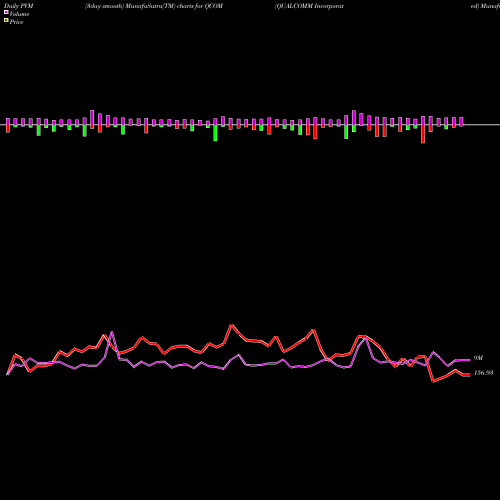The image size is (500, 500).
Task: Click the 'Volume' legend label
Action: (19, 14)
